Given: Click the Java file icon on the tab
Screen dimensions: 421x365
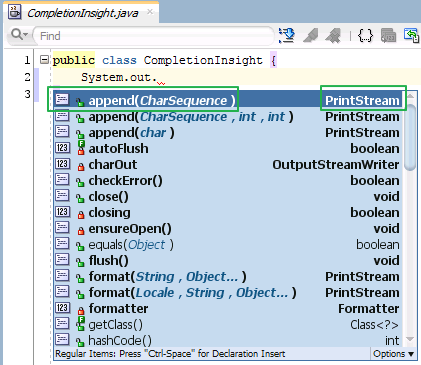Looking at the screenshot, I should pos(15,12).
